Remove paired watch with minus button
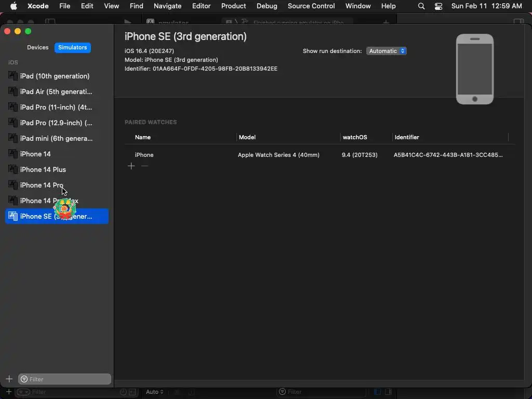Image resolution: width=532 pixels, height=399 pixels. tap(144, 166)
